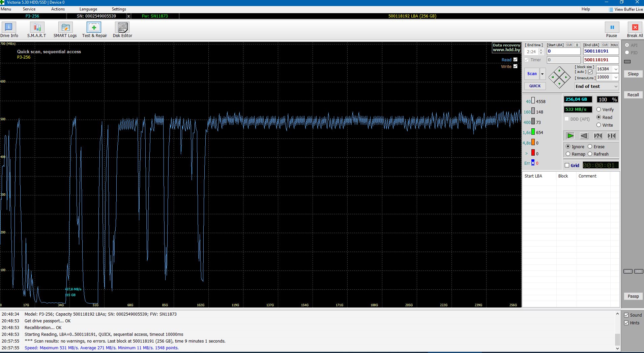Select the Verify radio button

(x=599, y=109)
